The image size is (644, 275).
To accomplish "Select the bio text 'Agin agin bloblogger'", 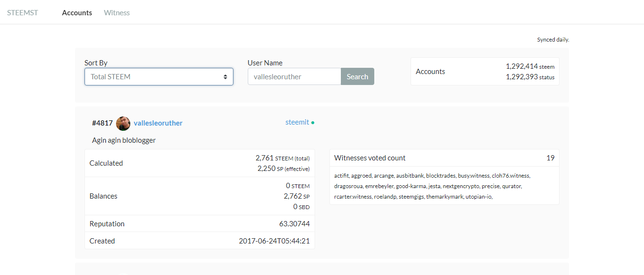I will pos(124,140).
